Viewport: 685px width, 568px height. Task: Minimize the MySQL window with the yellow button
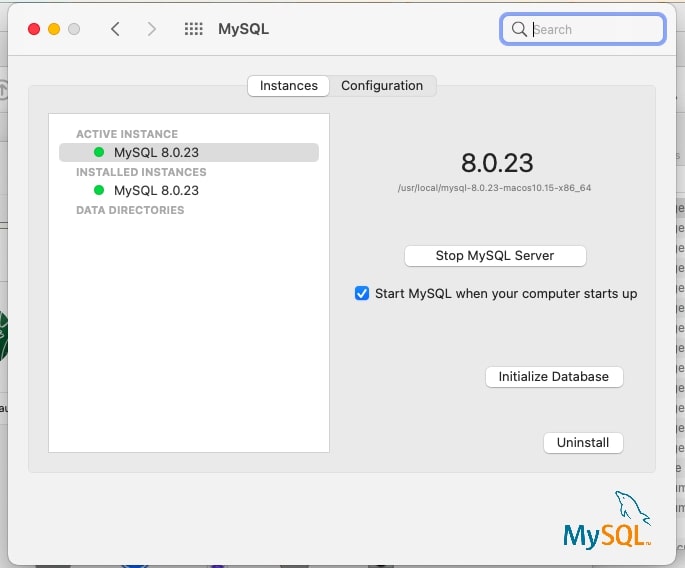tap(54, 29)
